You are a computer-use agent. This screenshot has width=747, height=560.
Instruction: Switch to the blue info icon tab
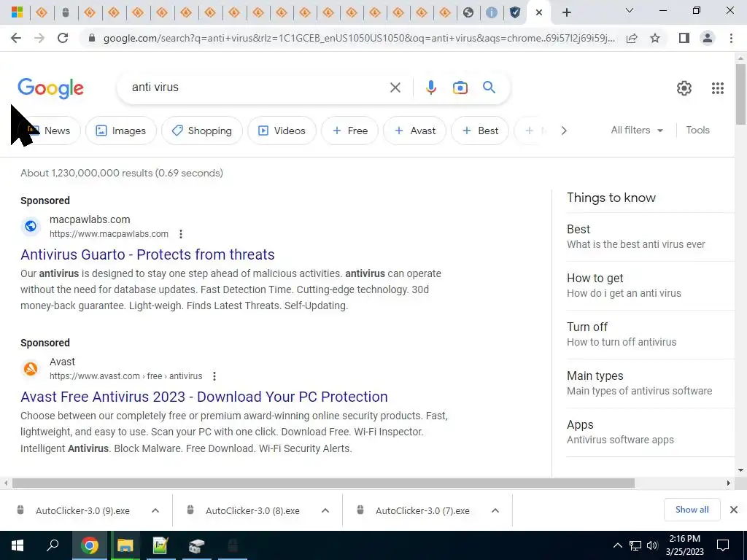pos(492,12)
